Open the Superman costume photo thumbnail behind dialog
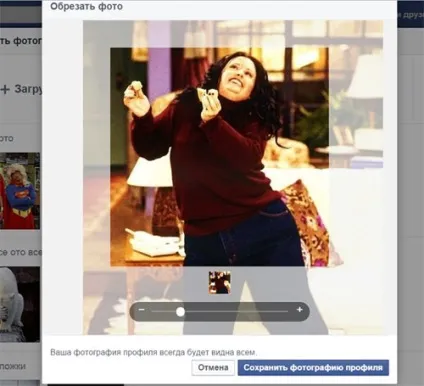The height and width of the screenshot is (386, 424). pyautogui.click(x=20, y=191)
